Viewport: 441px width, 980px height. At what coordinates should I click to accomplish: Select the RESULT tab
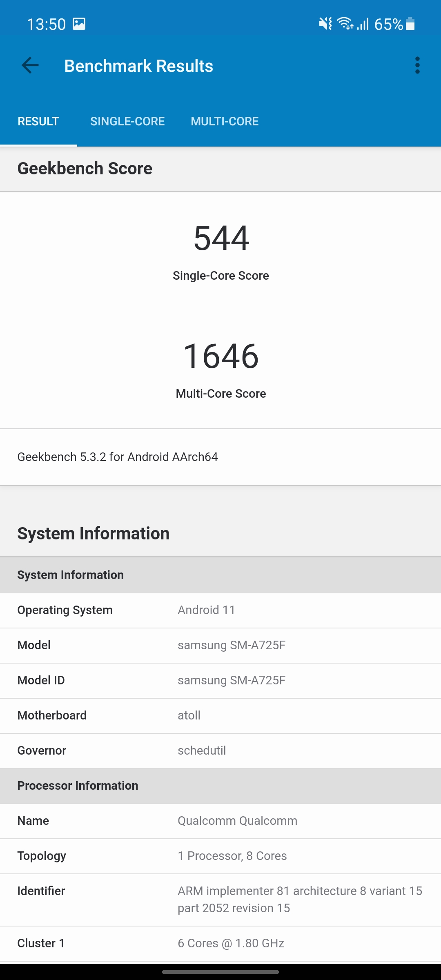tap(38, 121)
